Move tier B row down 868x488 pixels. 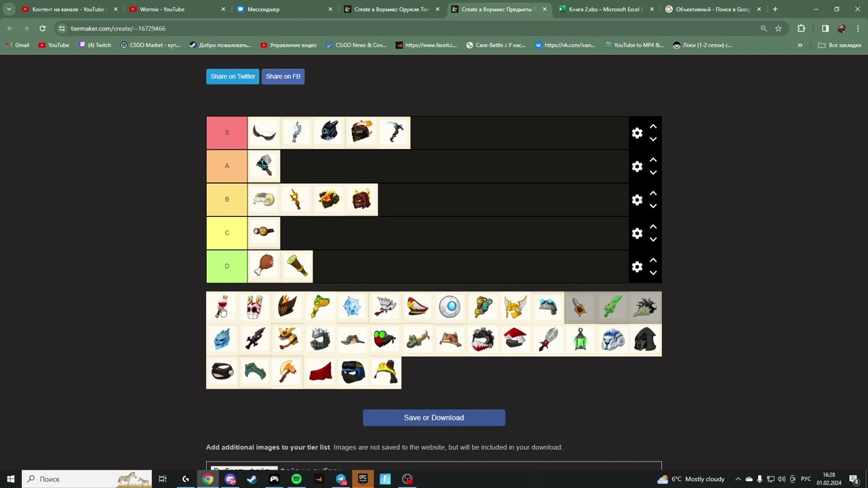(653, 205)
